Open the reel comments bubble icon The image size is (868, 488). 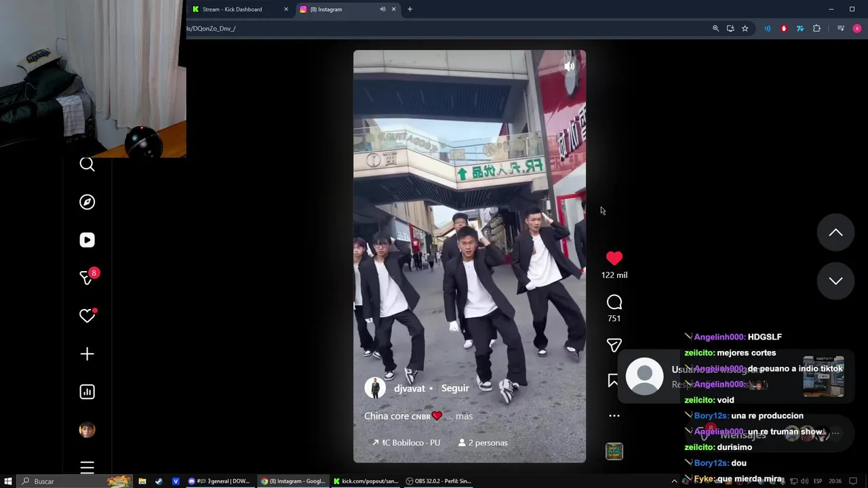pos(614,302)
